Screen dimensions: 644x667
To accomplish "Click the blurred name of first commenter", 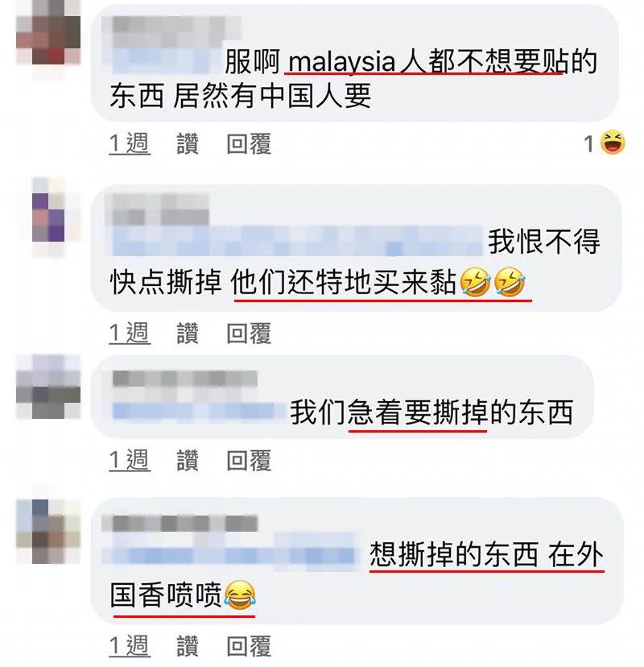I will (x=170, y=31).
